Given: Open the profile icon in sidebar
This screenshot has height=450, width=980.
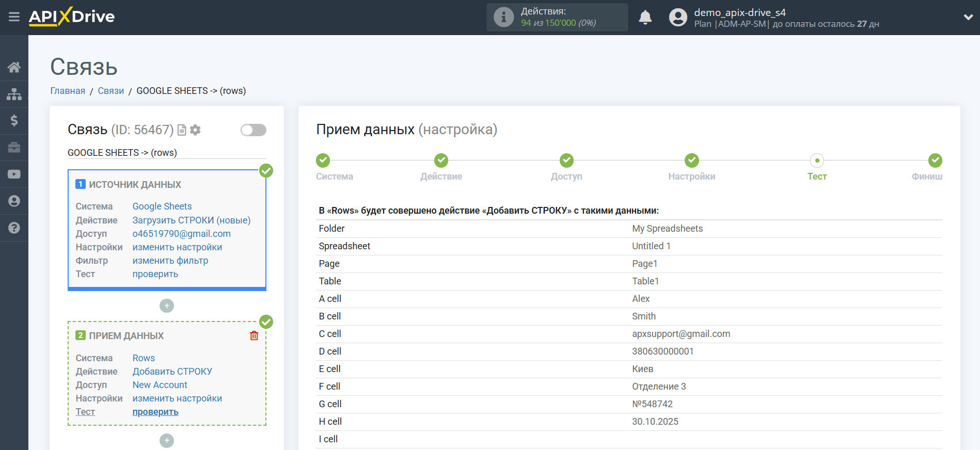Looking at the screenshot, I should coord(14,201).
